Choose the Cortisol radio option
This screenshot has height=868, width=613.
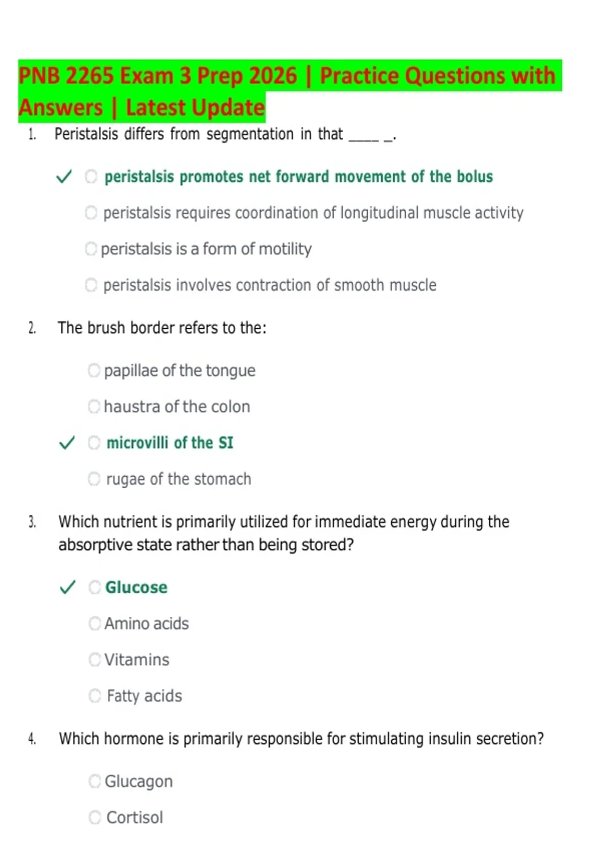click(95, 817)
